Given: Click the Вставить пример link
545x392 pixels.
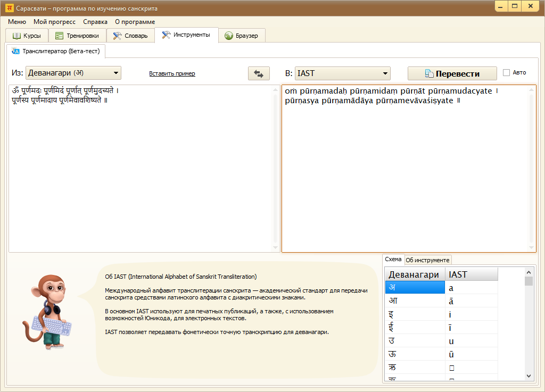Looking at the screenshot, I should pyautogui.click(x=172, y=73).
